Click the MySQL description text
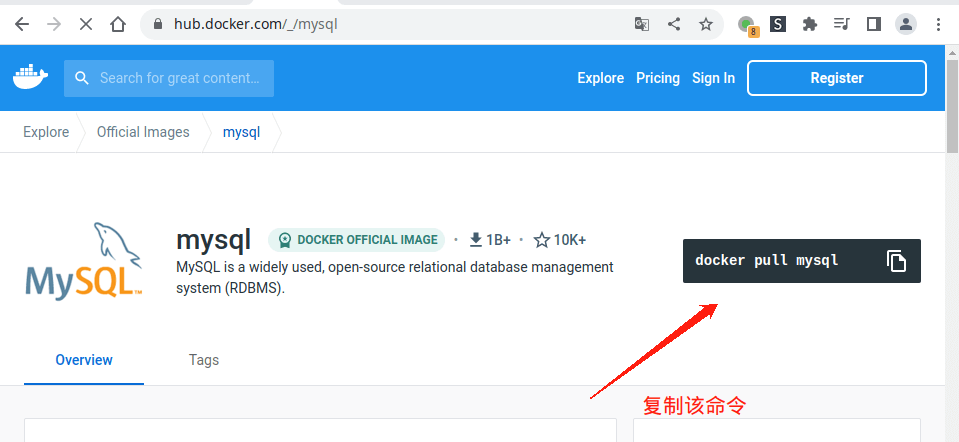 [x=394, y=278]
